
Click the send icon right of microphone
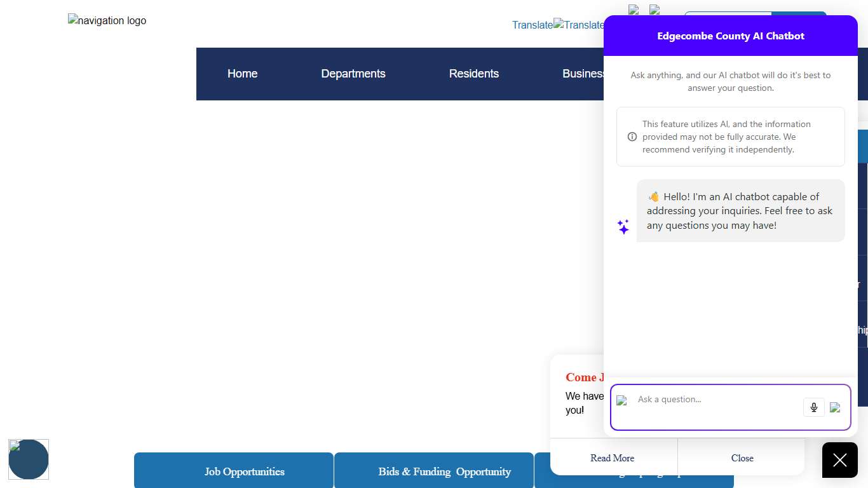[835, 407]
